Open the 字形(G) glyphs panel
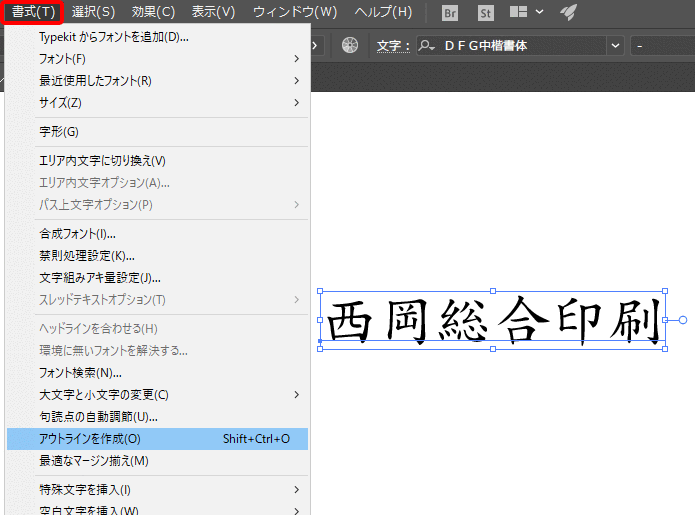Viewport: 695px width, 515px height. tap(157, 132)
